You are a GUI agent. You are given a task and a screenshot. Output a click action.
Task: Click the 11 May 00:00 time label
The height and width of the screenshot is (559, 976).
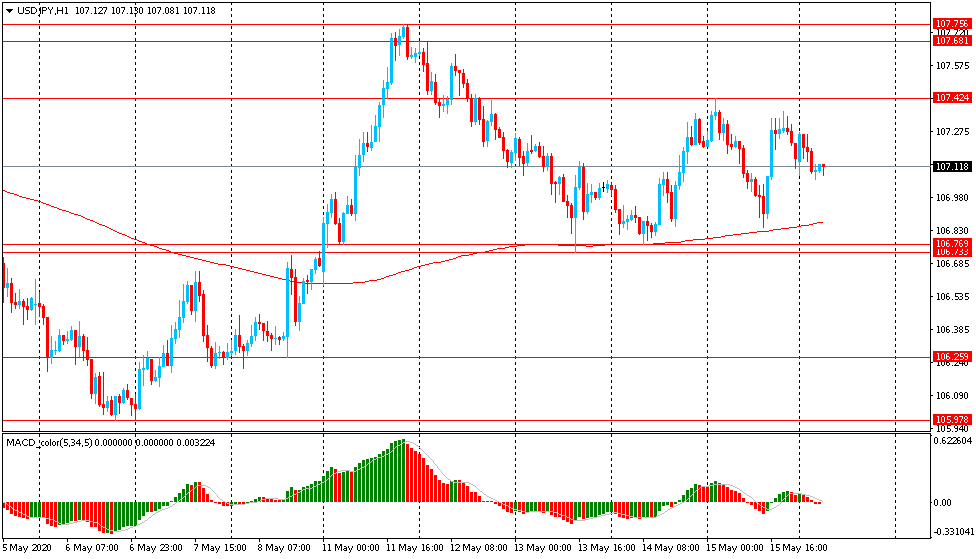(351, 547)
